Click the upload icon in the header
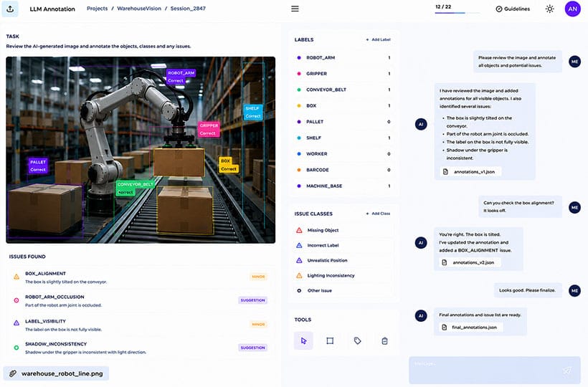 click(10, 9)
